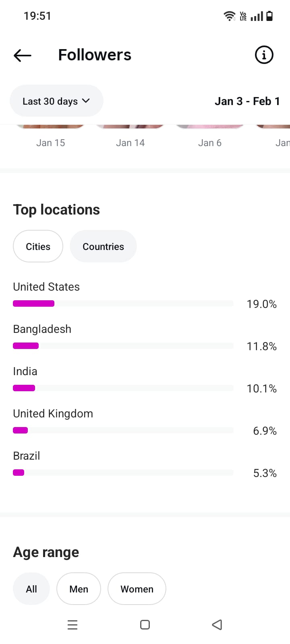Filter age range by Men
The width and height of the screenshot is (290, 644).
pyautogui.click(x=79, y=589)
